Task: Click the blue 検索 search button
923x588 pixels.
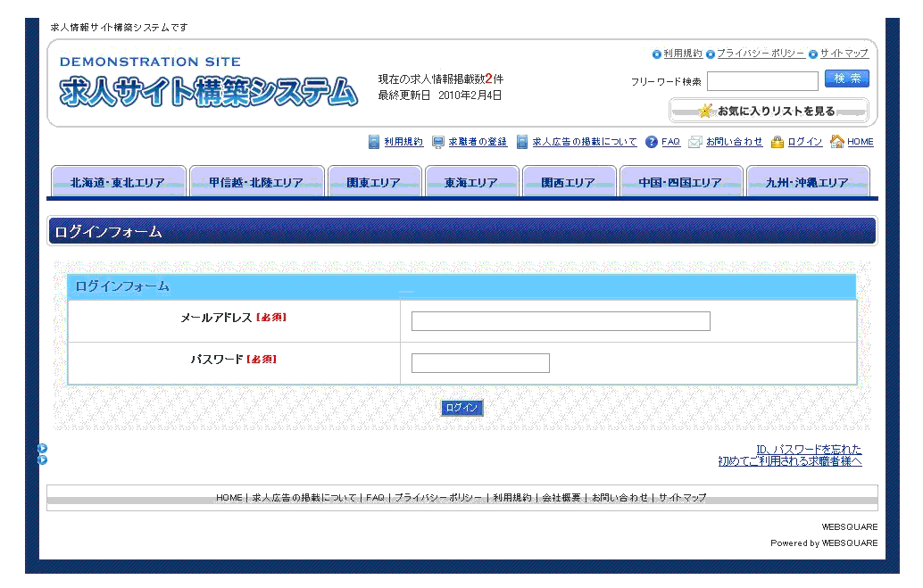Action: click(846, 79)
